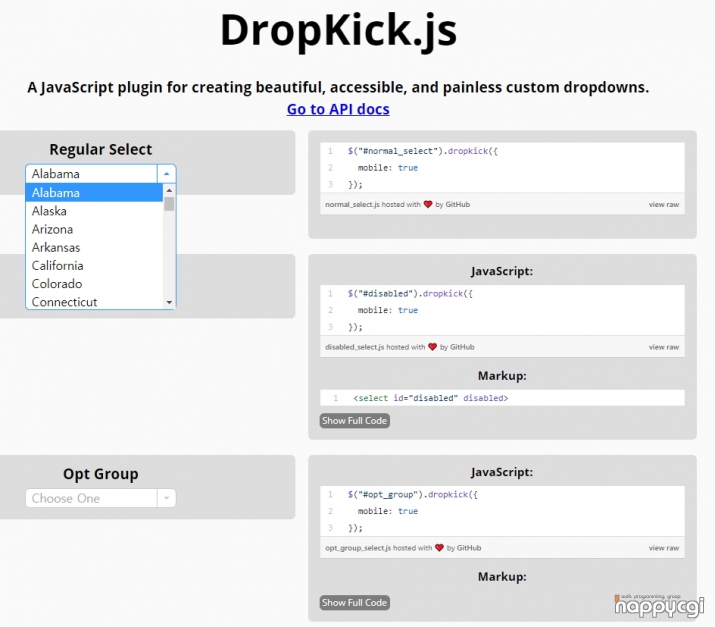The image size is (715, 627).
Task: Select Colorado from the dropdown
Action: pos(94,284)
